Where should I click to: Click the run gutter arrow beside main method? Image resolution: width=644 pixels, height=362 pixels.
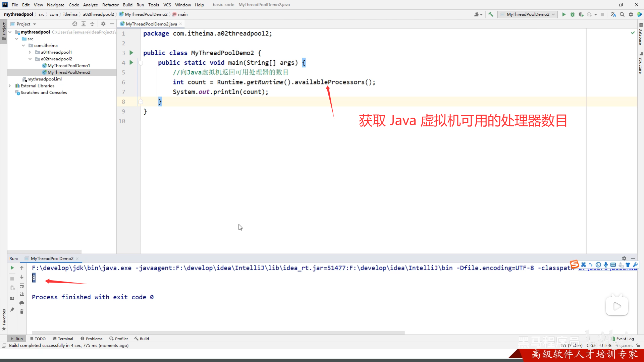131,62
